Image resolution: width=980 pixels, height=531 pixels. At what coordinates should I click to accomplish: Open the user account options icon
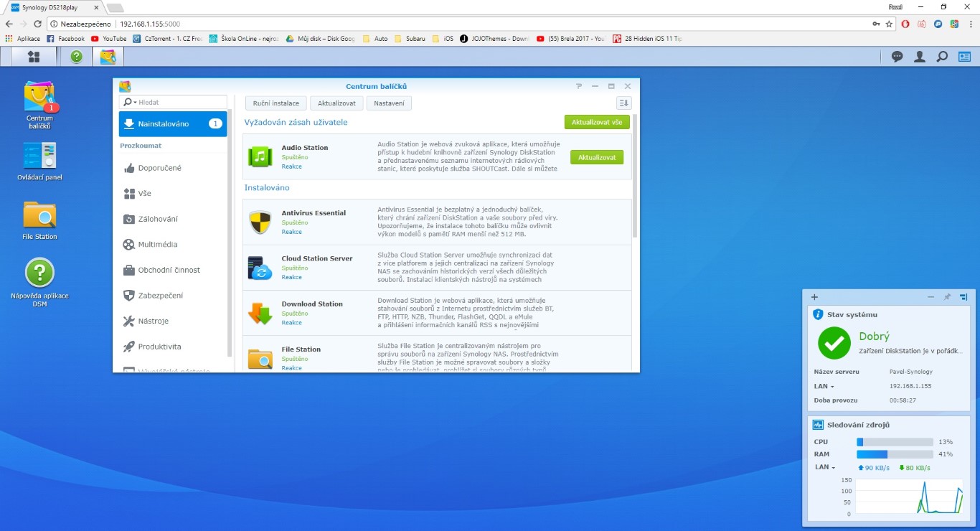pos(919,57)
